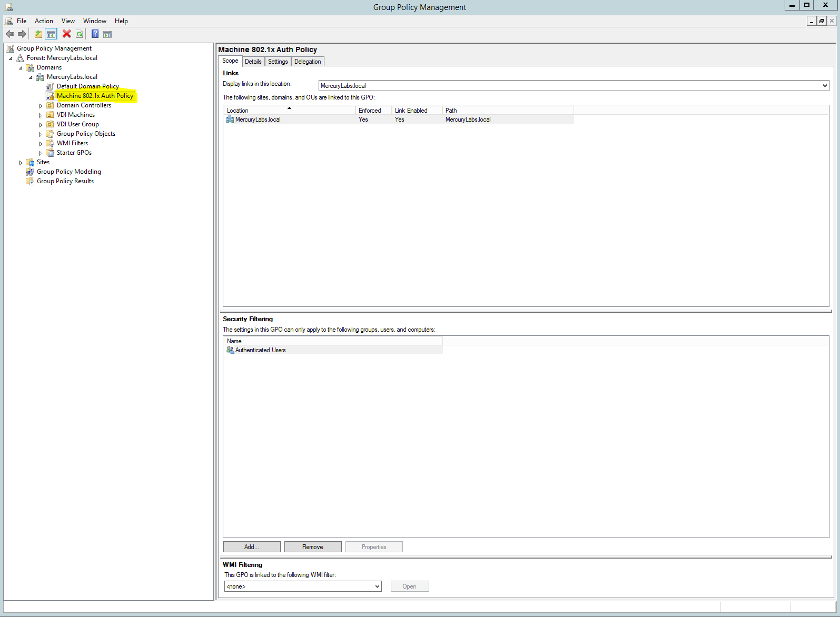Open the File menu
This screenshot has height=617, width=840.
point(22,21)
